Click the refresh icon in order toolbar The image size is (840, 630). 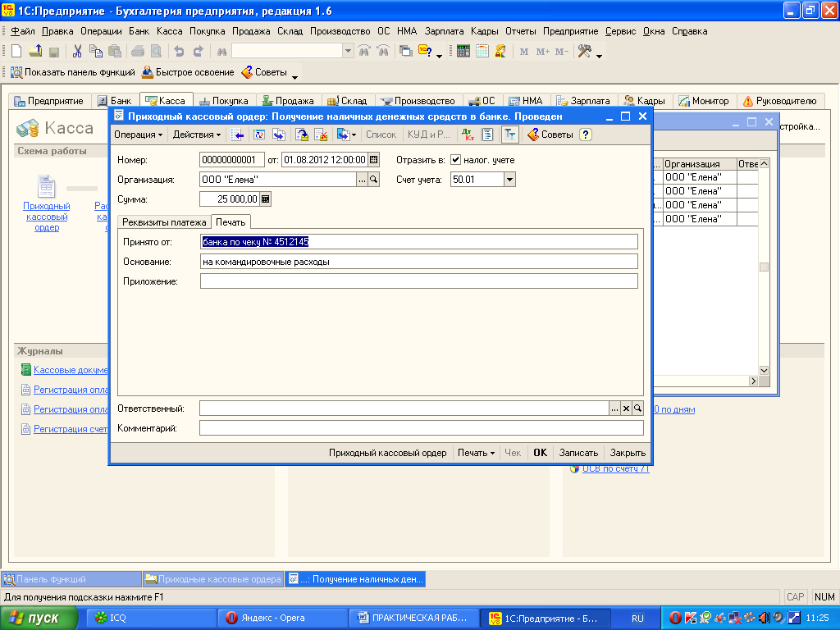[259, 135]
